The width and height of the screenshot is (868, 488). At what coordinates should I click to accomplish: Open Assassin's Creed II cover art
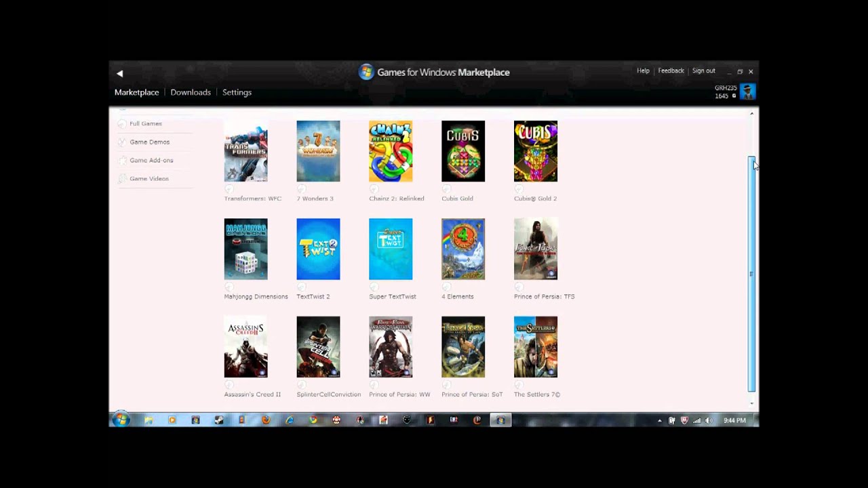click(x=246, y=347)
